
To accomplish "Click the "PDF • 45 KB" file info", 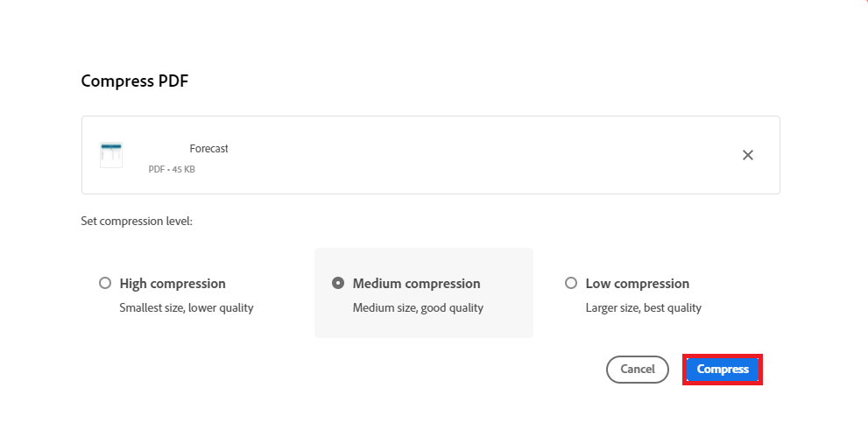I will (172, 169).
